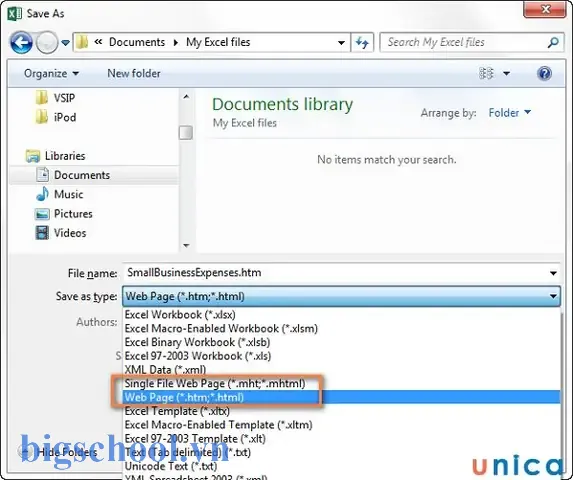Screen dimensions: 573x480
Task: Click the navigation pane scrollbar thumb
Action: coord(186,133)
